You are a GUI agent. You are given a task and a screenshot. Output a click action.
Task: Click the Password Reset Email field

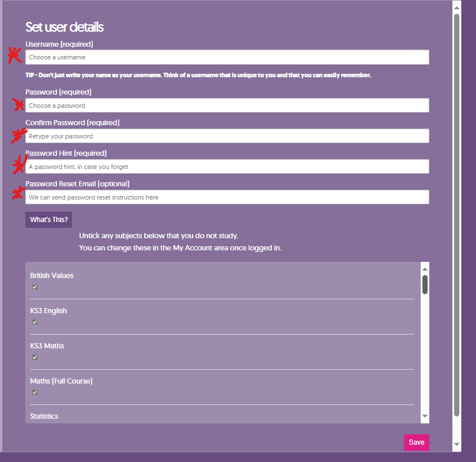point(228,197)
